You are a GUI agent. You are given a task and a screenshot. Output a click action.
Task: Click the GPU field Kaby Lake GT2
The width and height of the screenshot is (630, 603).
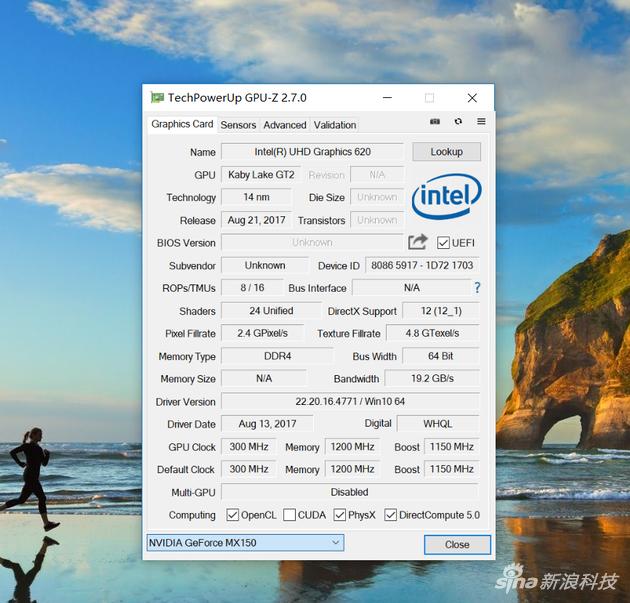pos(261,175)
